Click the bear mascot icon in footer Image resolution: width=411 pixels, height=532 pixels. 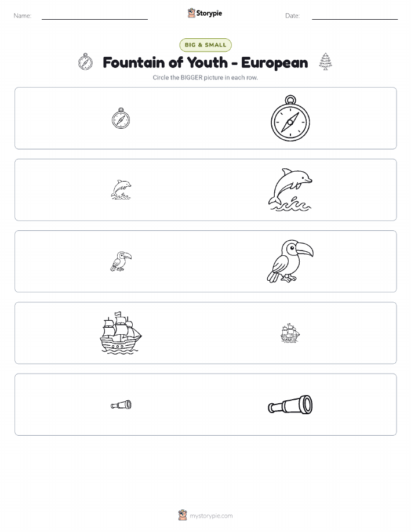coord(183,515)
